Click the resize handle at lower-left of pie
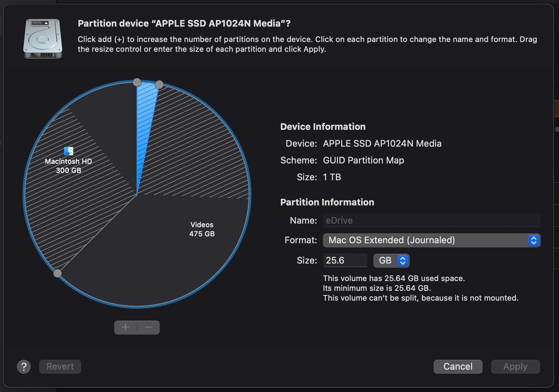 tap(57, 273)
